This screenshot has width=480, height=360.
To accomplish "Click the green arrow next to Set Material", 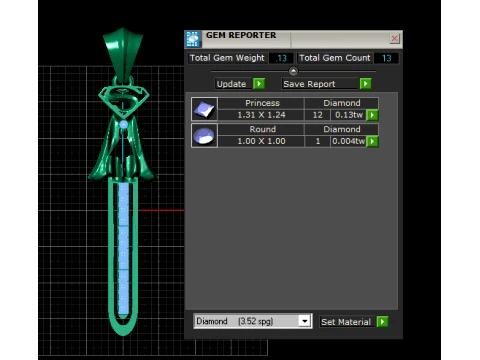I will click(x=382, y=322).
